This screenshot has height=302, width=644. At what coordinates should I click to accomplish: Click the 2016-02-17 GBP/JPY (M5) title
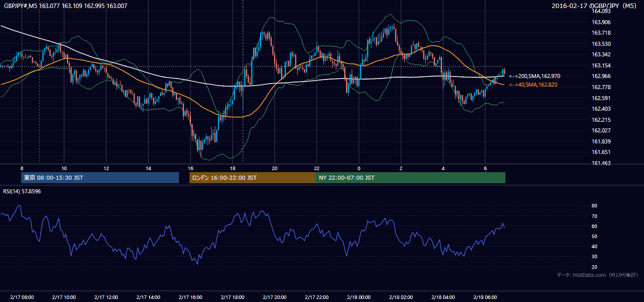pyautogui.click(x=595, y=6)
